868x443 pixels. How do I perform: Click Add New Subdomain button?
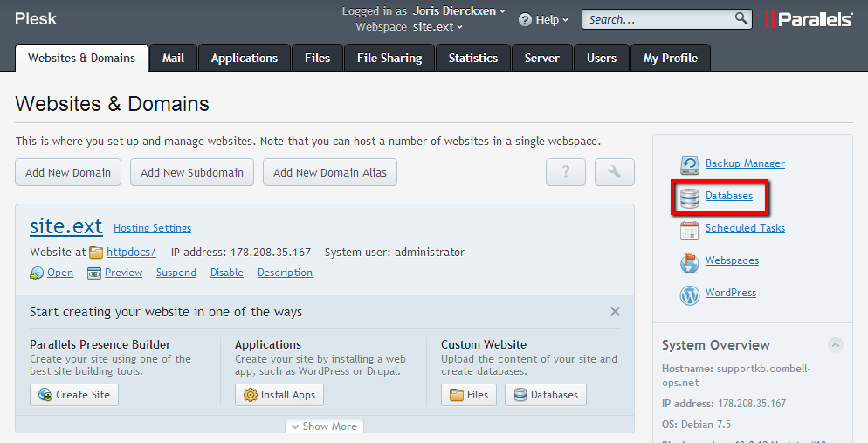[192, 172]
